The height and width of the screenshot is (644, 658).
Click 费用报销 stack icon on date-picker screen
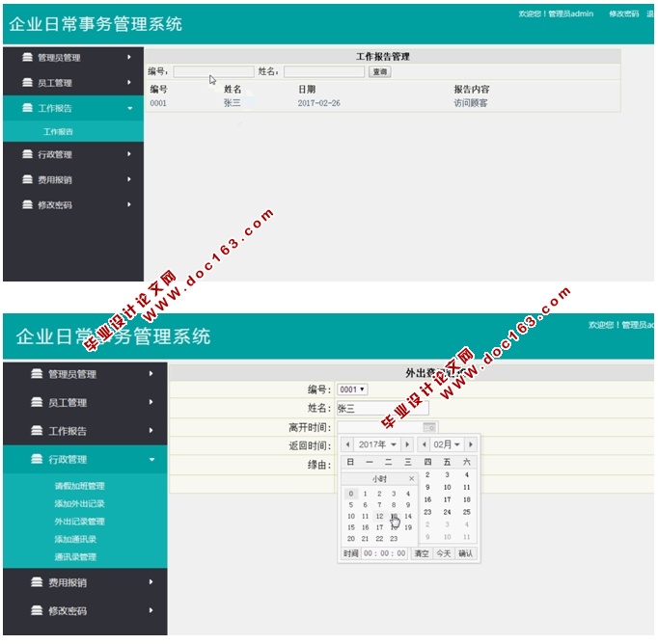(37, 581)
